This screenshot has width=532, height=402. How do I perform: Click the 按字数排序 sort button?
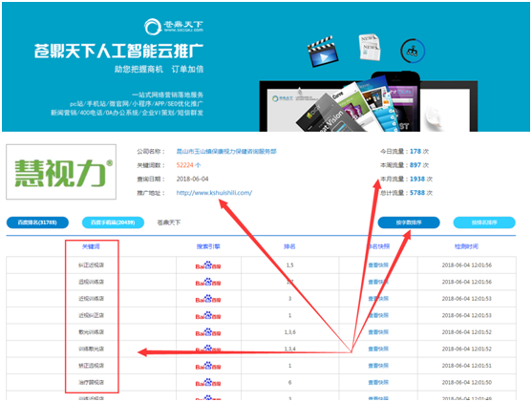(x=409, y=222)
